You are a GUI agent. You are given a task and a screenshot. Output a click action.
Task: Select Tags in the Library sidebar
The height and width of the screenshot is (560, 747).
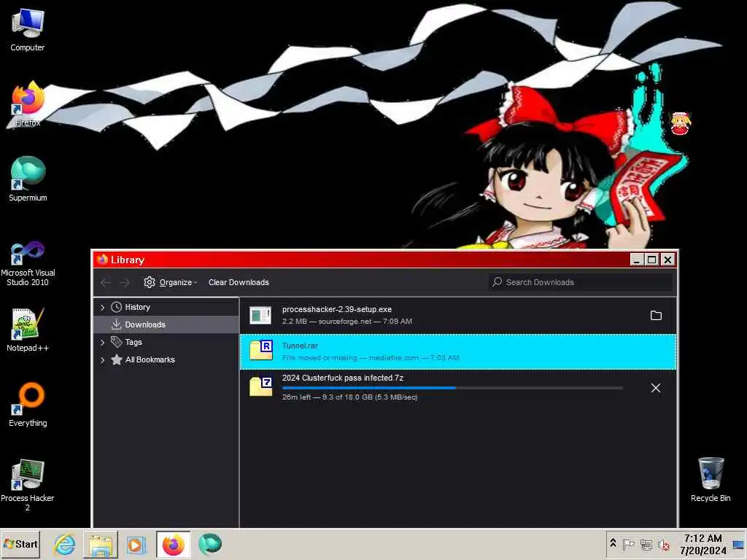tap(133, 342)
